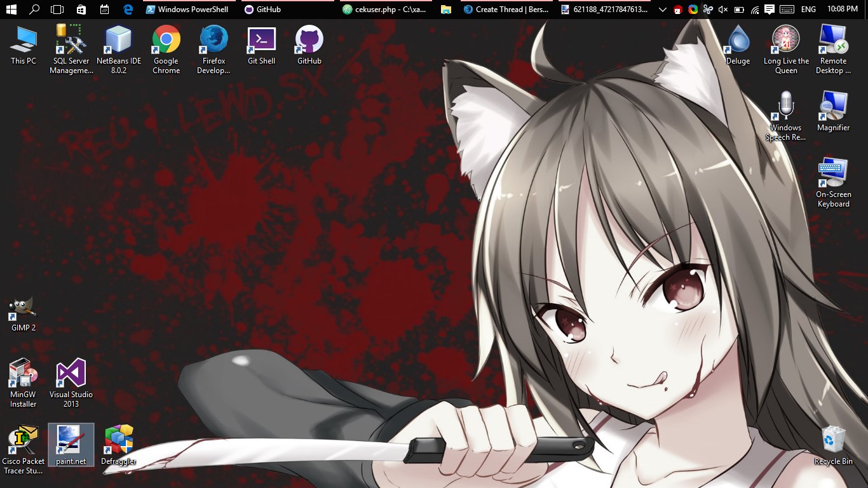Viewport: 868px width, 488px height.
Task: Click the red-haired character tray icon
Action: [x=678, y=10]
